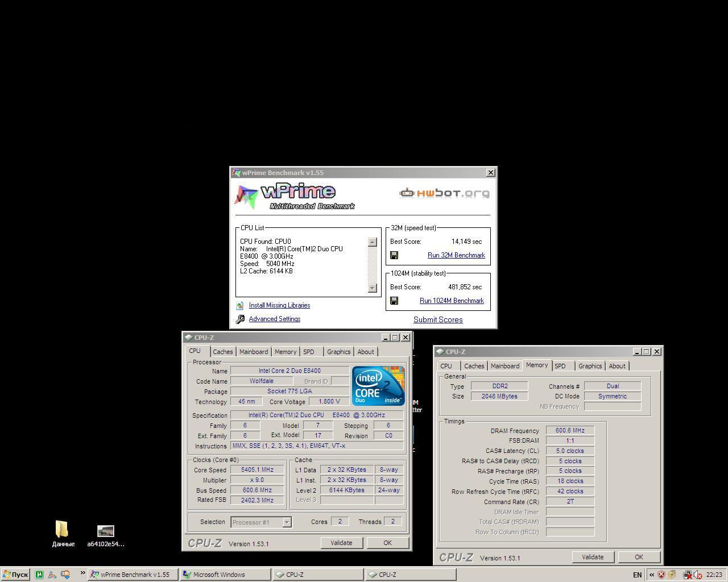Click Install Missing Libraries link
Screen dimensions: 728x582
pyautogui.click(x=279, y=305)
